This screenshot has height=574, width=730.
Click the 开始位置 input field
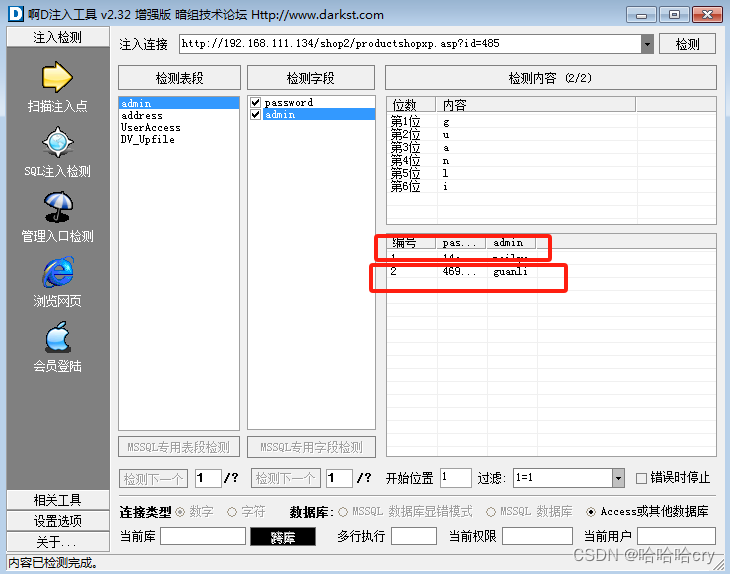pyautogui.click(x=456, y=478)
